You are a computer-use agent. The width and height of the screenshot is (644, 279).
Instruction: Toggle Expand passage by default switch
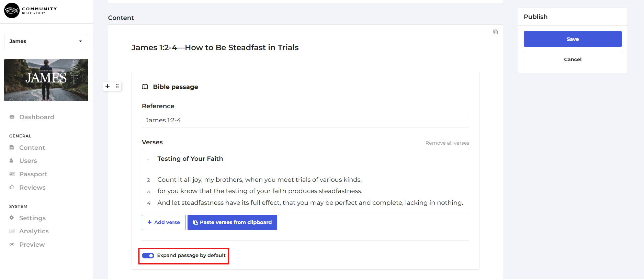click(148, 256)
